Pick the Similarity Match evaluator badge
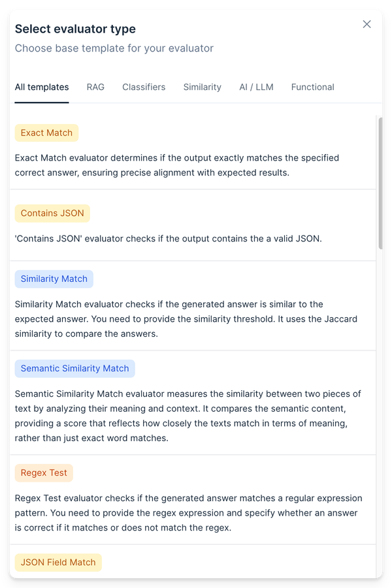392x588 pixels. point(54,279)
